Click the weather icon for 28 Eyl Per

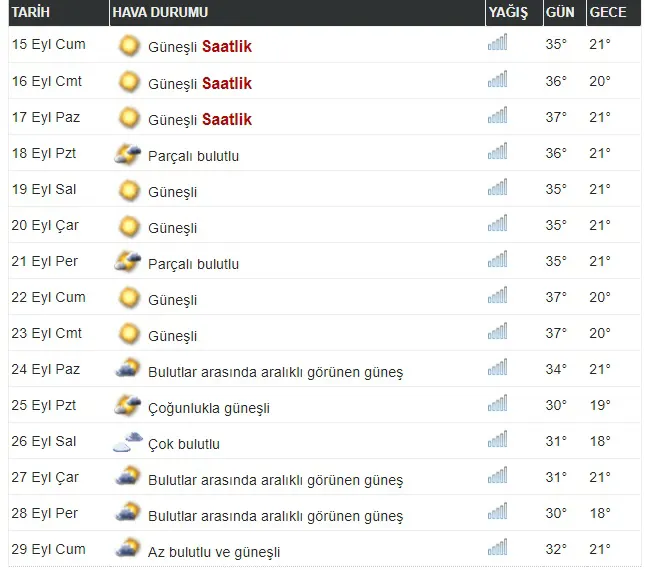[x=127, y=514]
